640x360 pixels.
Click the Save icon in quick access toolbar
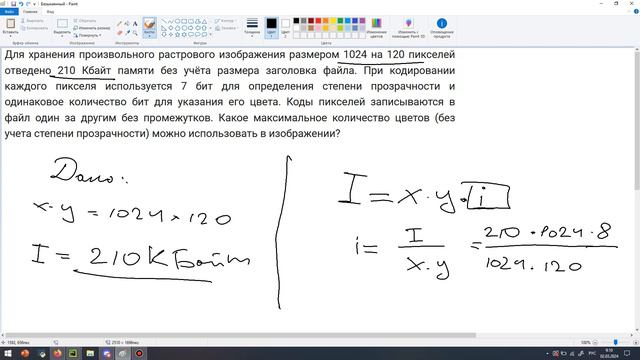click(x=13, y=4)
